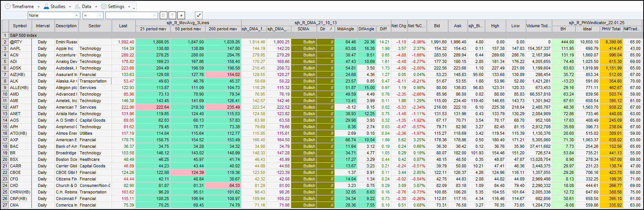This screenshot has width=644, height=210.
Task: Click the High column header
Action: point(495,26)
